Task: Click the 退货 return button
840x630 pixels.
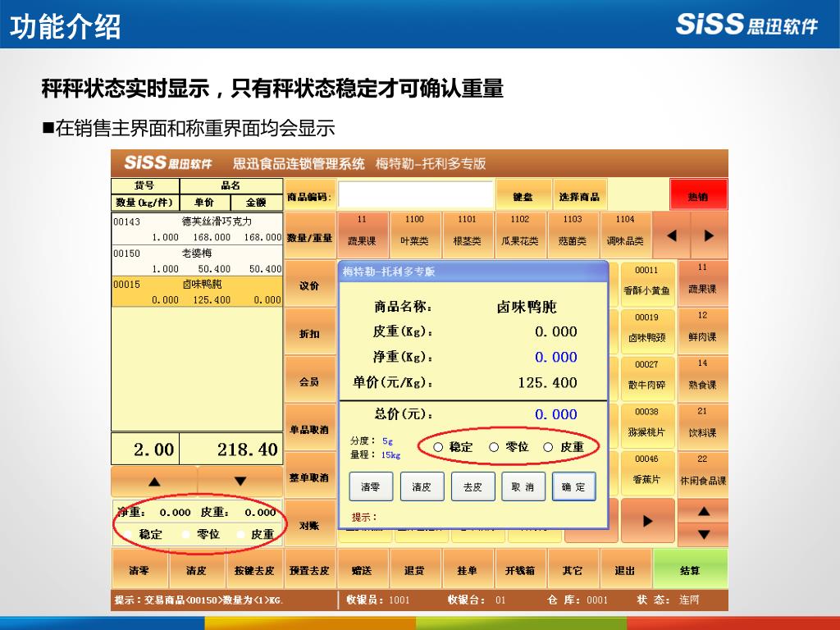Action: tap(414, 570)
